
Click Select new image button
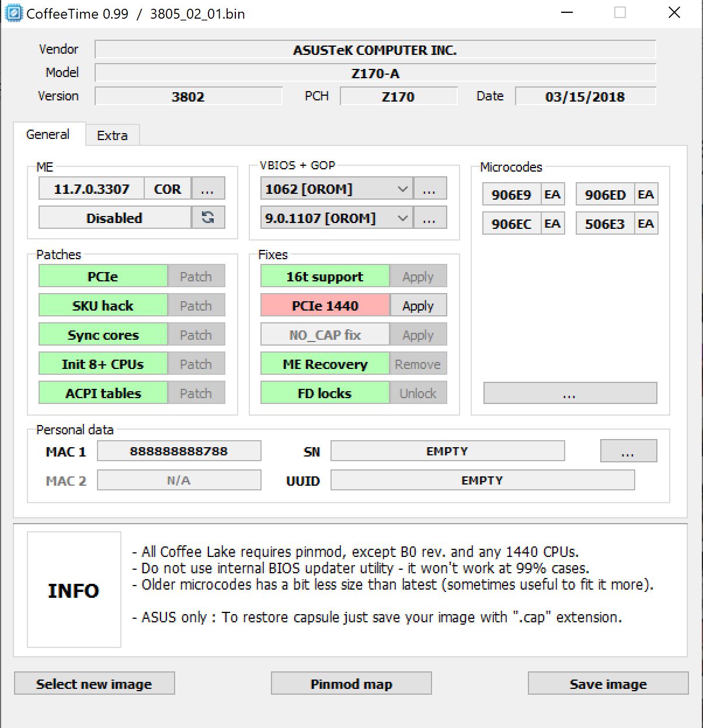point(94,684)
